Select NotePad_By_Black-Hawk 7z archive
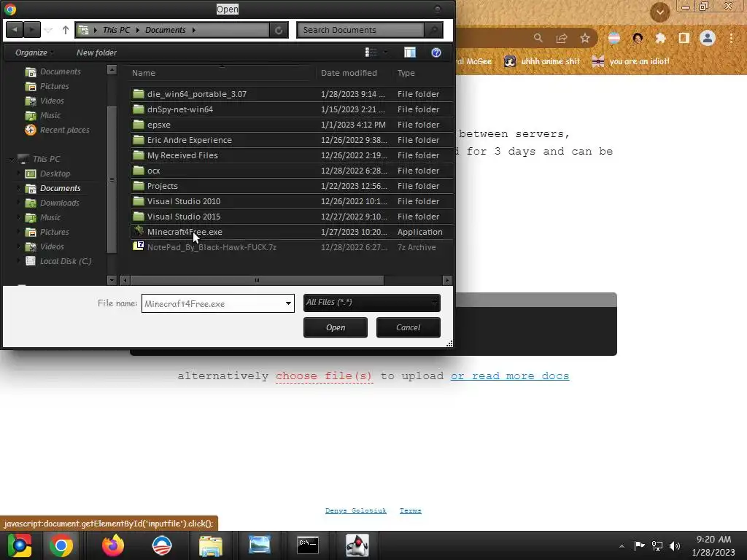The width and height of the screenshot is (747, 560). click(292, 247)
